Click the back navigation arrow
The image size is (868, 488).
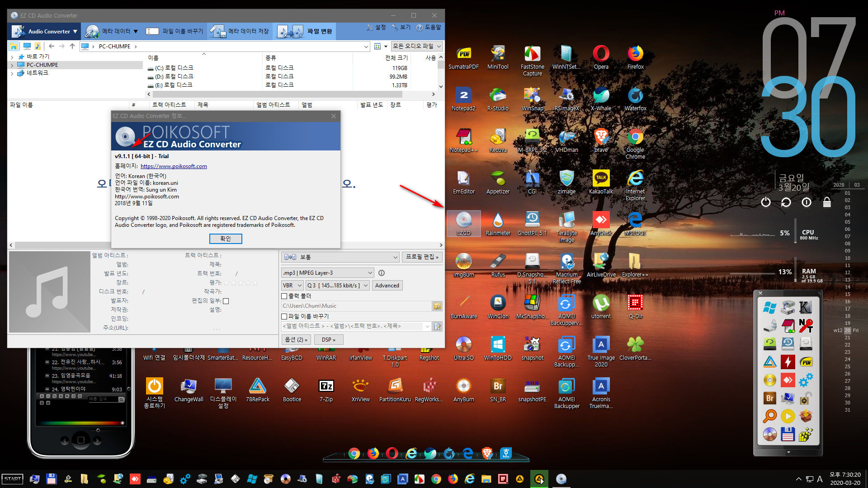point(52,46)
